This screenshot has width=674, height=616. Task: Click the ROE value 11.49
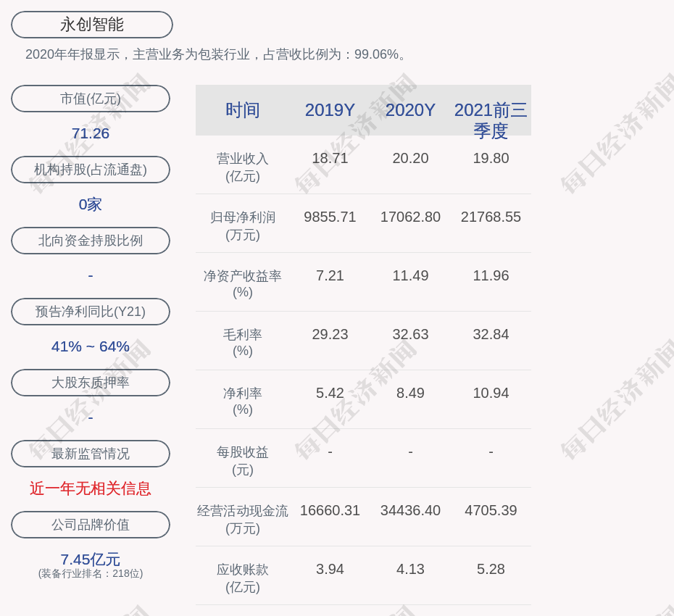(410, 275)
